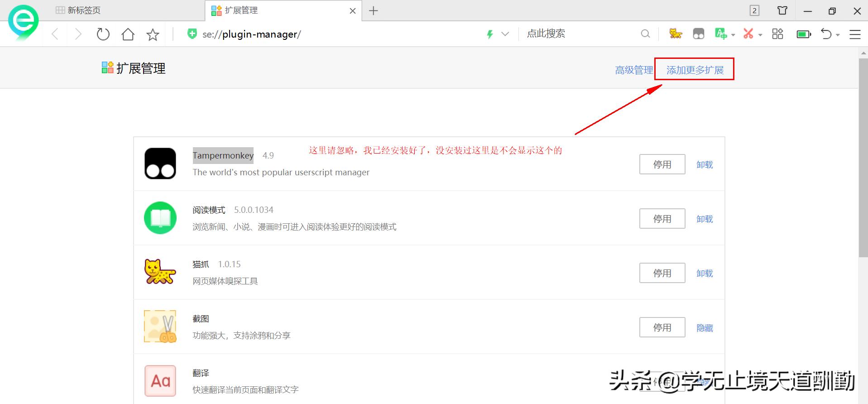Click the cat-grab (猫抓) toolbar icon

675,34
